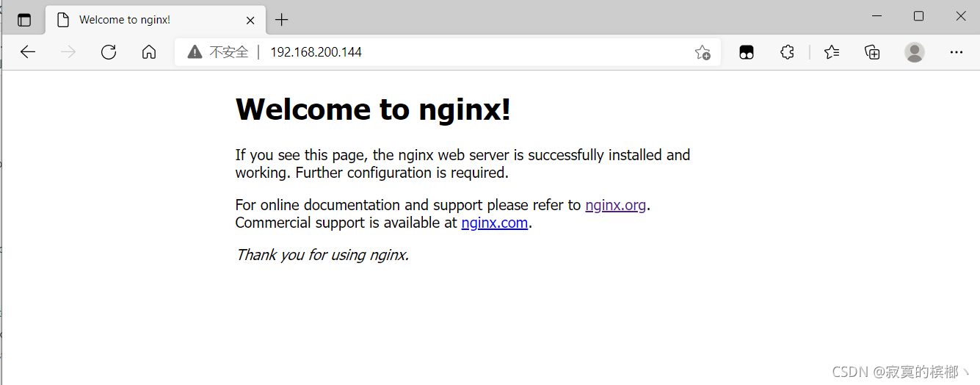Maximize the browser window
This screenshot has height=385, width=980.
click(x=918, y=16)
